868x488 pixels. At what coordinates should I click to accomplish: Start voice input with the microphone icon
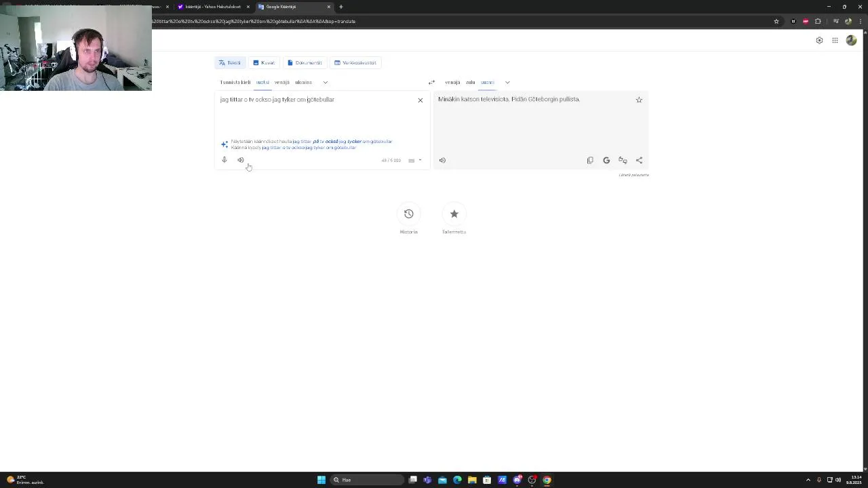(224, 160)
